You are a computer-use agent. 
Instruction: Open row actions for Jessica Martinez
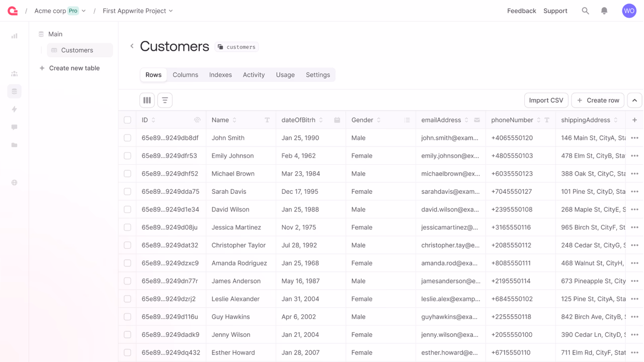634,227
